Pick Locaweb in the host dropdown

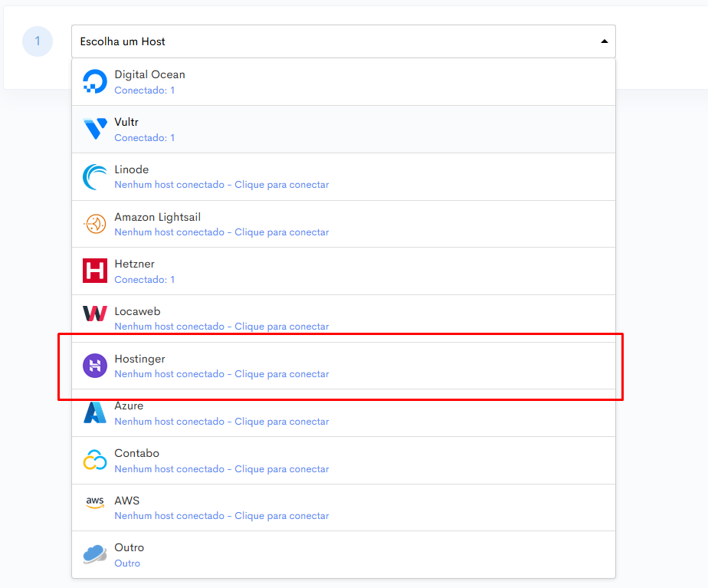pyautogui.click(x=343, y=318)
